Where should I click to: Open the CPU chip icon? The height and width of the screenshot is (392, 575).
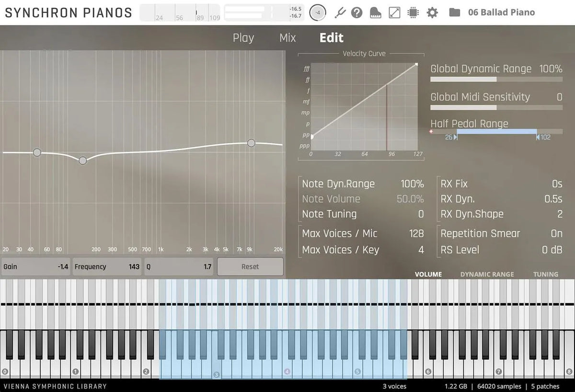(x=413, y=12)
